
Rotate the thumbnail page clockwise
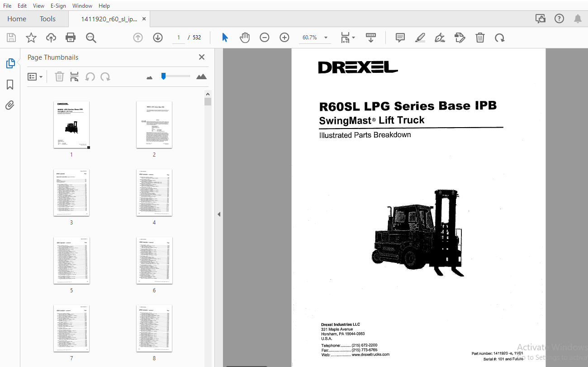(x=105, y=76)
